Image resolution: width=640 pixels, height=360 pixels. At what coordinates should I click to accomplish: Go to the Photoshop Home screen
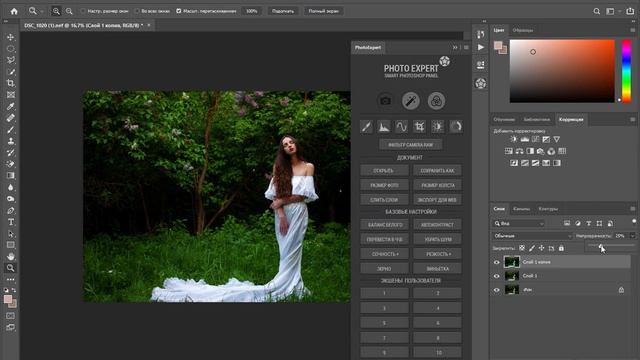click(x=14, y=11)
